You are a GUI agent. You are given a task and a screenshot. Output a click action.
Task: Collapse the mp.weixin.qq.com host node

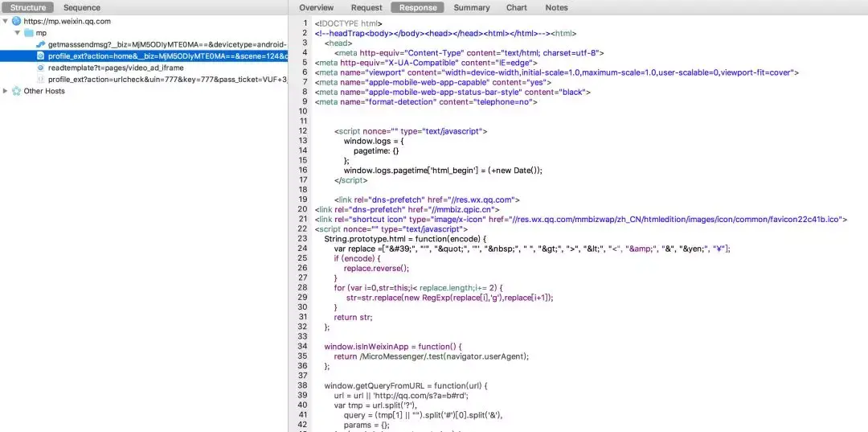click(5, 21)
